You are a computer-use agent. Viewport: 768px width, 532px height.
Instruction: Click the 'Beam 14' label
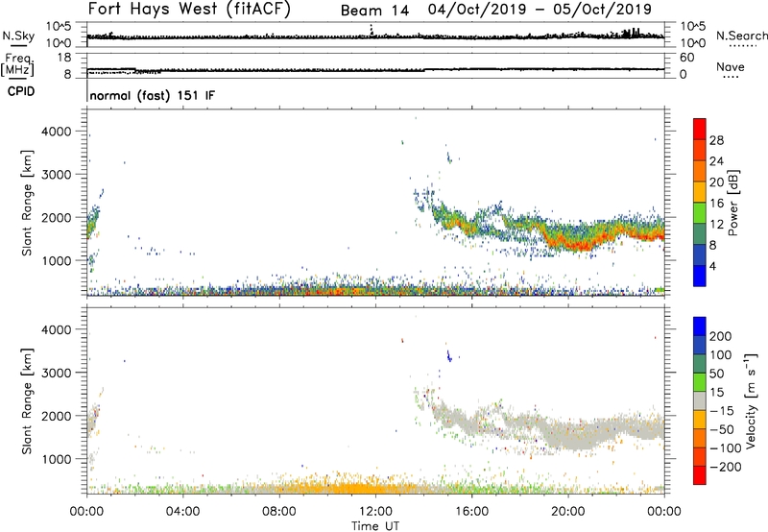pos(374,11)
